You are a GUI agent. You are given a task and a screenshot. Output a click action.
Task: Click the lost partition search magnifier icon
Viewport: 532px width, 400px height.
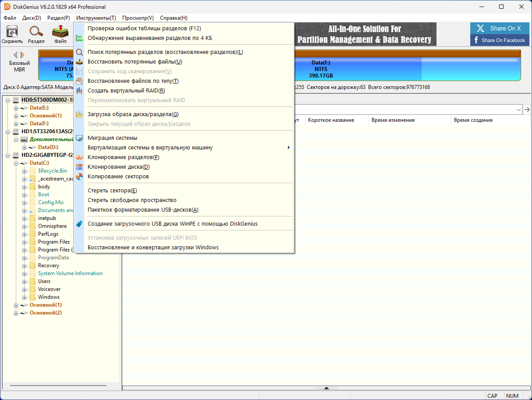coord(79,52)
